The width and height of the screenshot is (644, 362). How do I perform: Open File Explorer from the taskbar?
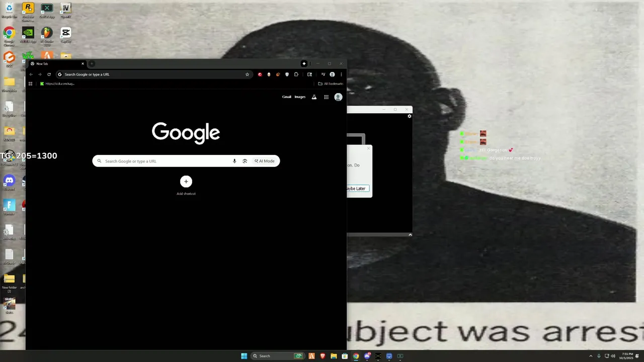pos(334,356)
